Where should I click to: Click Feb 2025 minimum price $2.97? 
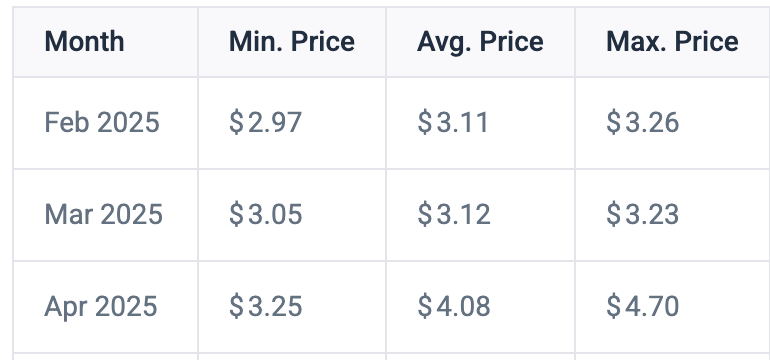[x=265, y=123]
